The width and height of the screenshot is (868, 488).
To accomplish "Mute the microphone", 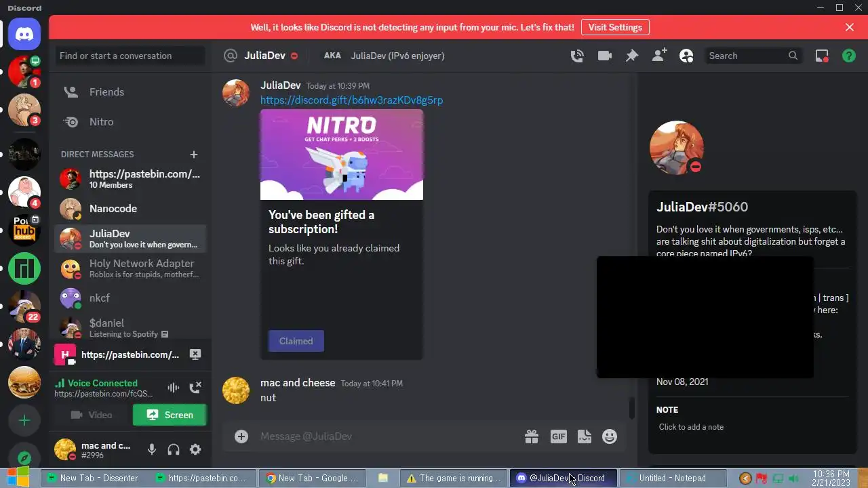I will pyautogui.click(x=152, y=449).
